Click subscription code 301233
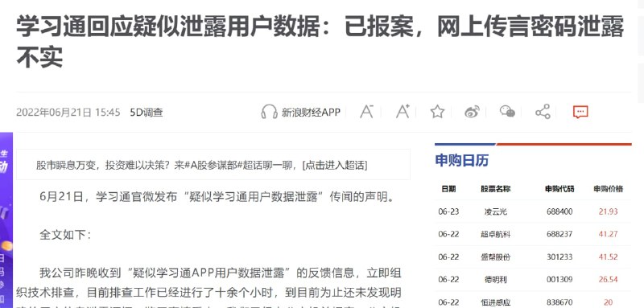The height and width of the screenshot is (308, 644). pos(559,257)
